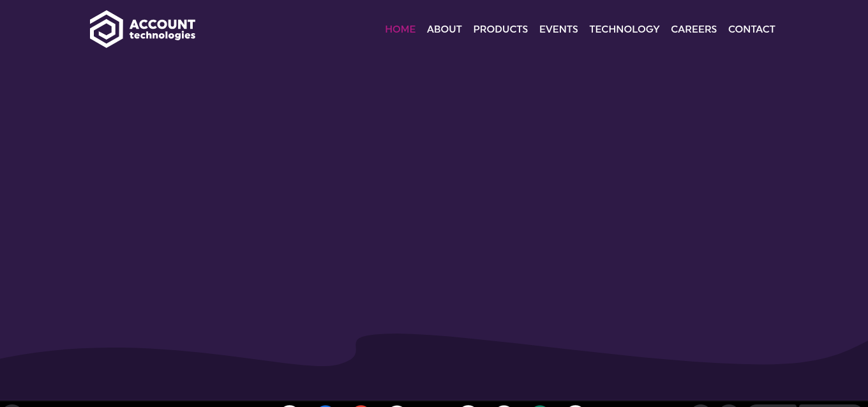
Task: Click the dark circular icon at bottom-left corner
Action: (x=11, y=405)
